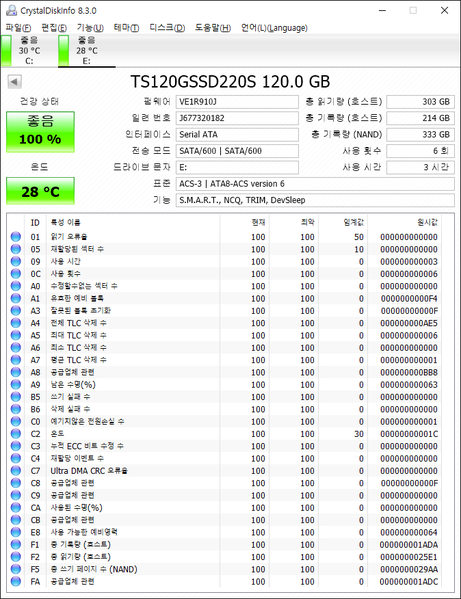
Task: Open the 디스크(D) menu
Action: pyautogui.click(x=167, y=28)
